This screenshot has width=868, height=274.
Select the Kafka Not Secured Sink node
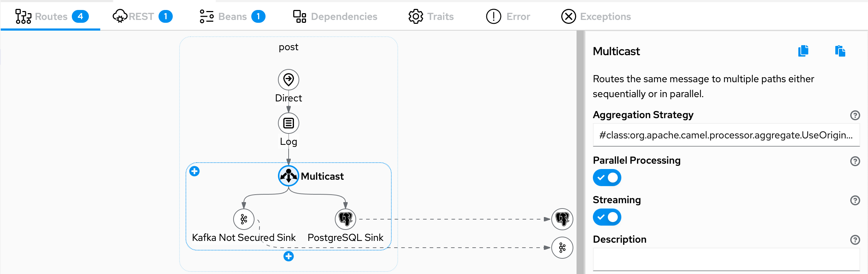pyautogui.click(x=244, y=219)
